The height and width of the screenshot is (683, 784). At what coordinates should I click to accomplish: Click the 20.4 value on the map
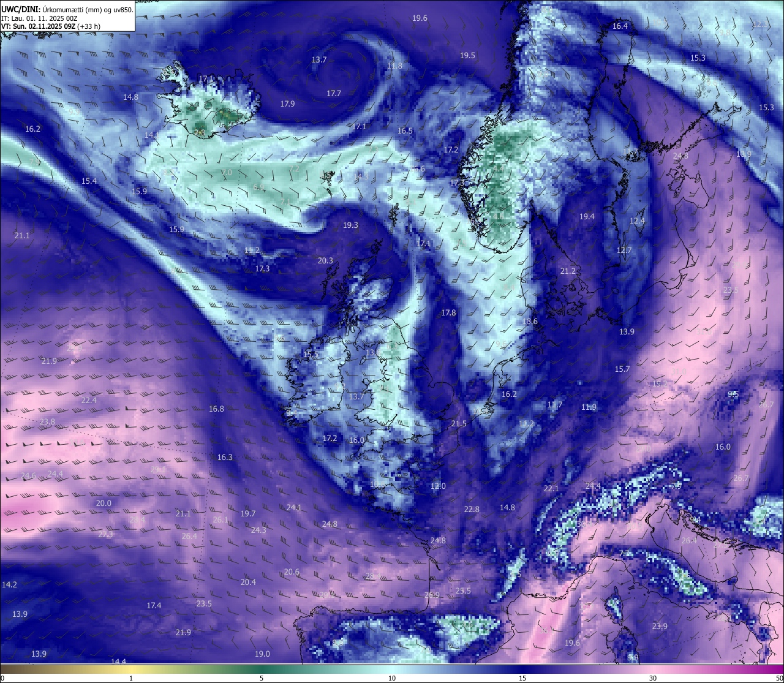[248, 582]
